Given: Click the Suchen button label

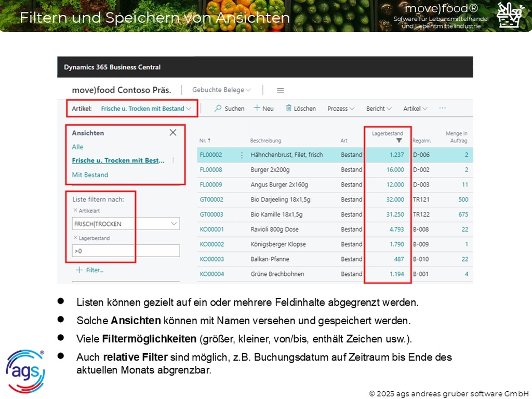Looking at the screenshot, I should tap(234, 109).
